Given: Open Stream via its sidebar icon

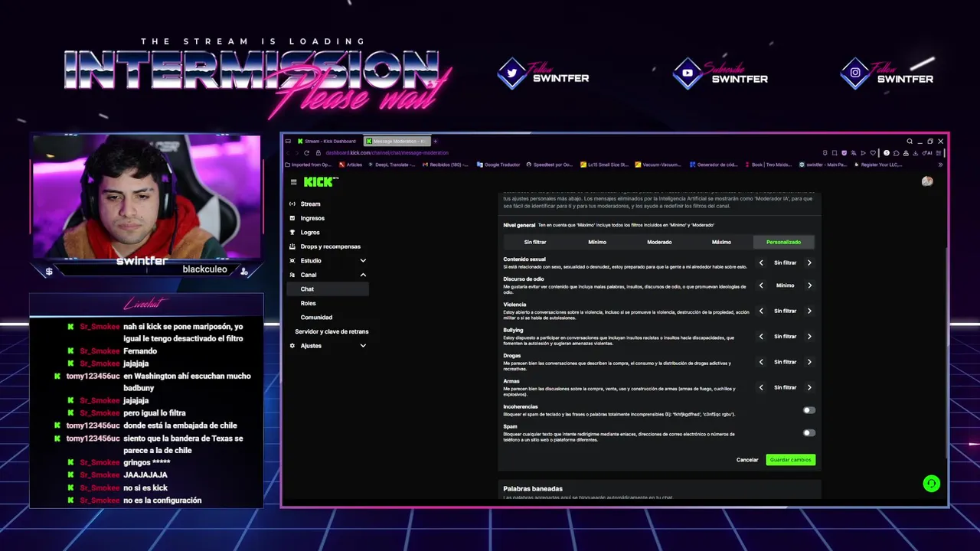Looking at the screenshot, I should pyautogui.click(x=292, y=204).
